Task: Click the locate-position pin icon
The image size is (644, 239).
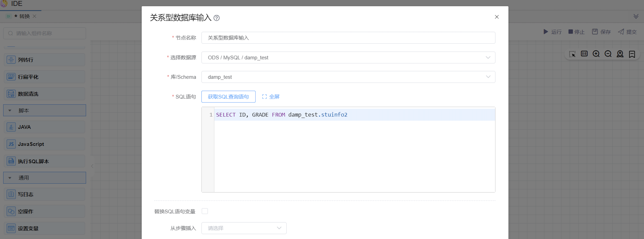Action: (620, 54)
